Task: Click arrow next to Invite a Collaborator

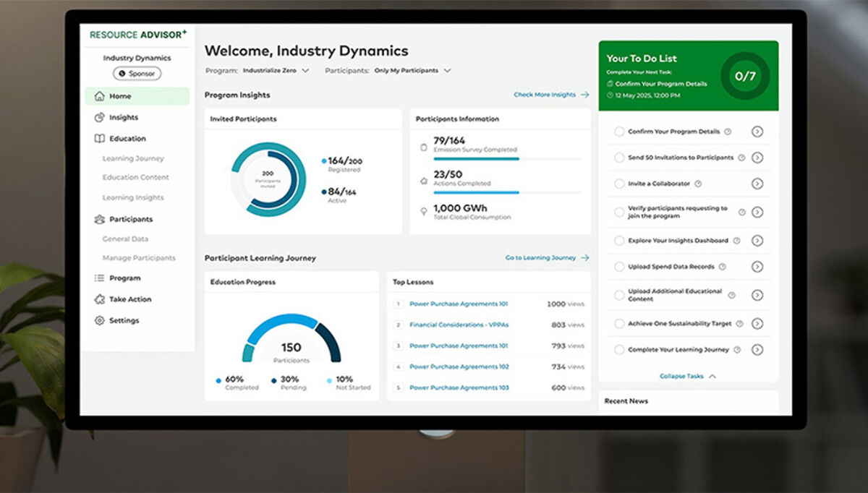Action: [x=757, y=184]
